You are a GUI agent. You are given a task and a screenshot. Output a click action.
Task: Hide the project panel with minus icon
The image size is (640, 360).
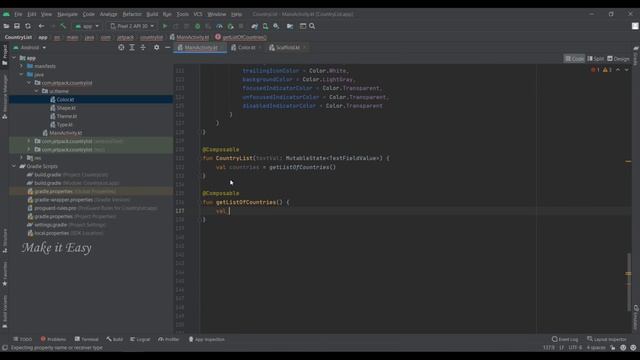[167, 48]
